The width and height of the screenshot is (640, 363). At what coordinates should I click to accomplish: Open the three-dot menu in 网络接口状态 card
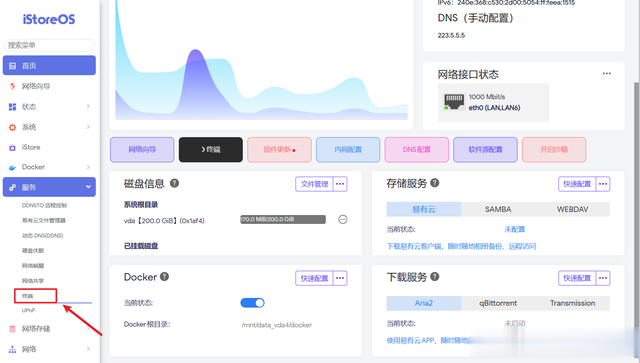pos(607,73)
